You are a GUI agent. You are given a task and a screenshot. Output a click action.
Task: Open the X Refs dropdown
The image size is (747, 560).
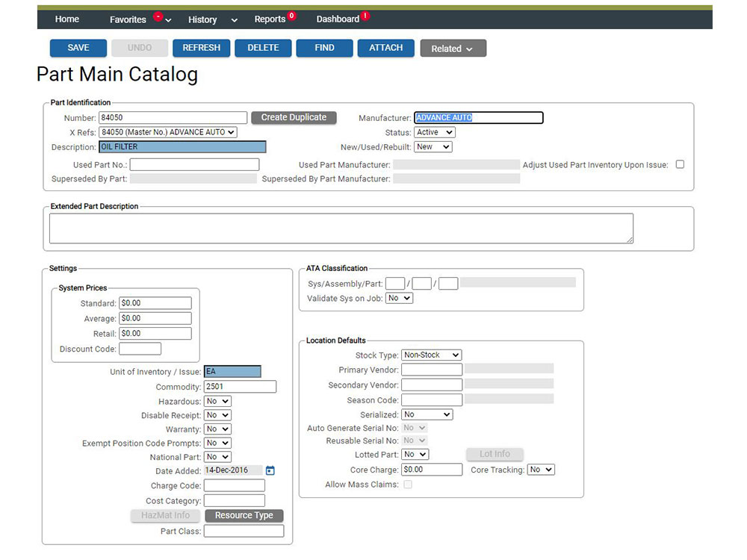[x=168, y=132]
